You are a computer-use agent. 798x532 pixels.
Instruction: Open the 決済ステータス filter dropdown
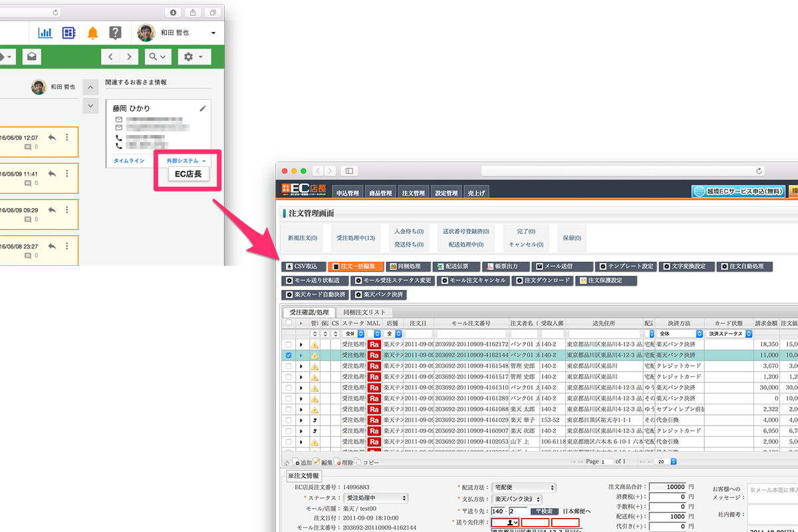click(x=728, y=334)
